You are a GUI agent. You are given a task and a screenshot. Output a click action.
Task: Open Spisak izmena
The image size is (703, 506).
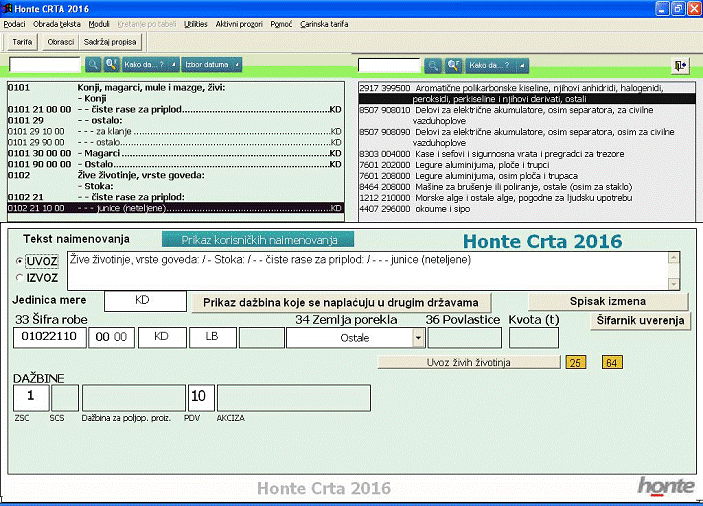[x=608, y=302]
